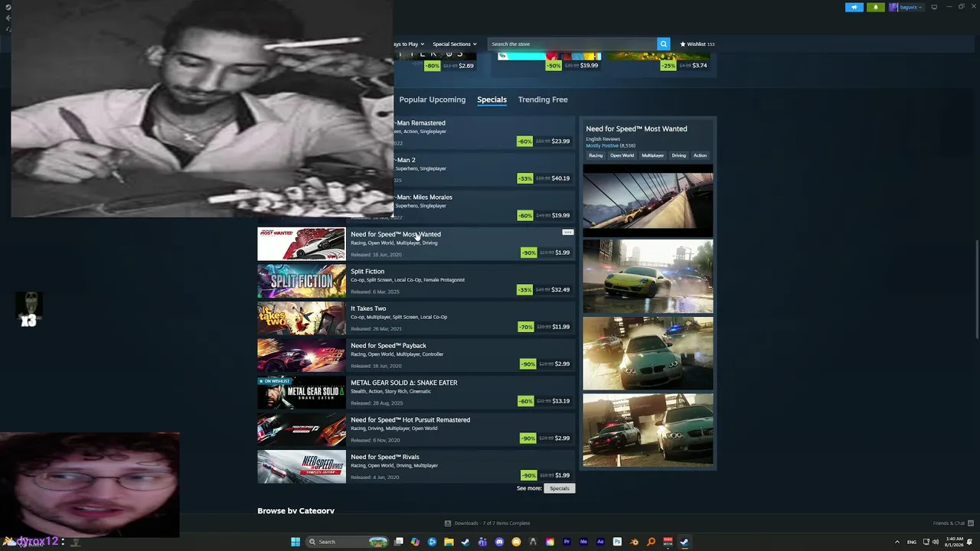Screen dimensions: 980x551
Task: Select the Specials tab
Action: [x=492, y=99]
